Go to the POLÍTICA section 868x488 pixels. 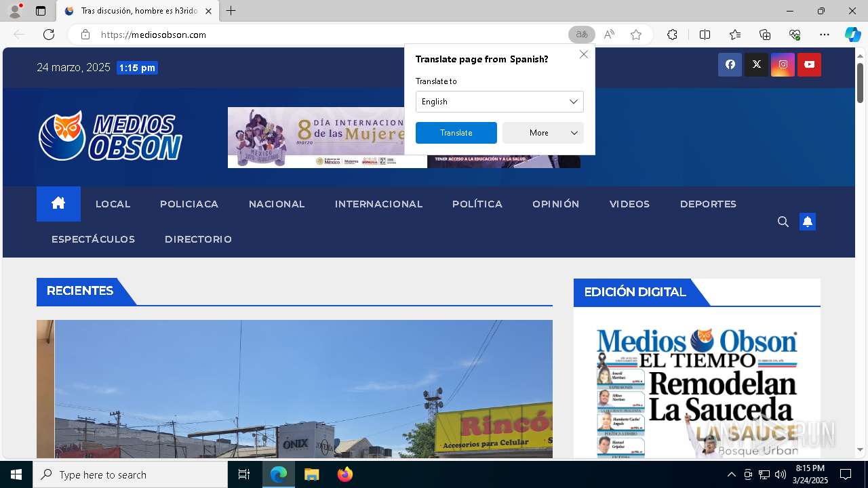coord(477,204)
